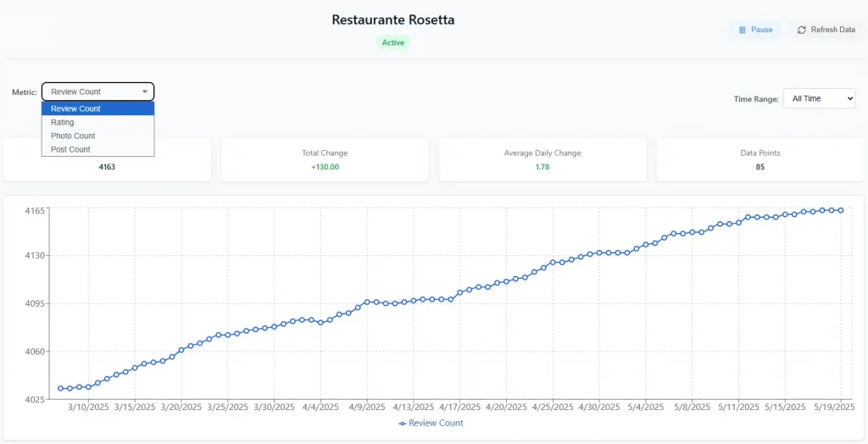The height and width of the screenshot is (444, 868).
Task: Click the green Active status badge
Action: click(393, 42)
